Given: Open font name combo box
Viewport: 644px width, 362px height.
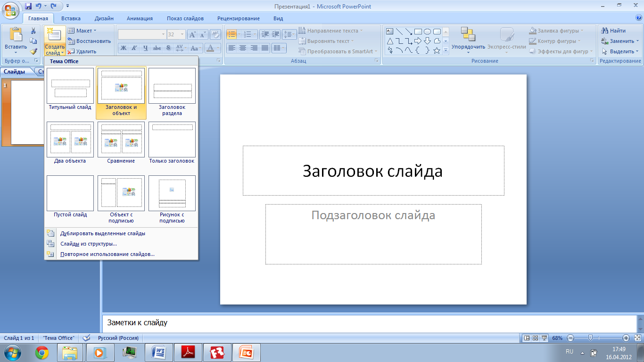Looking at the screenshot, I should 141,34.
